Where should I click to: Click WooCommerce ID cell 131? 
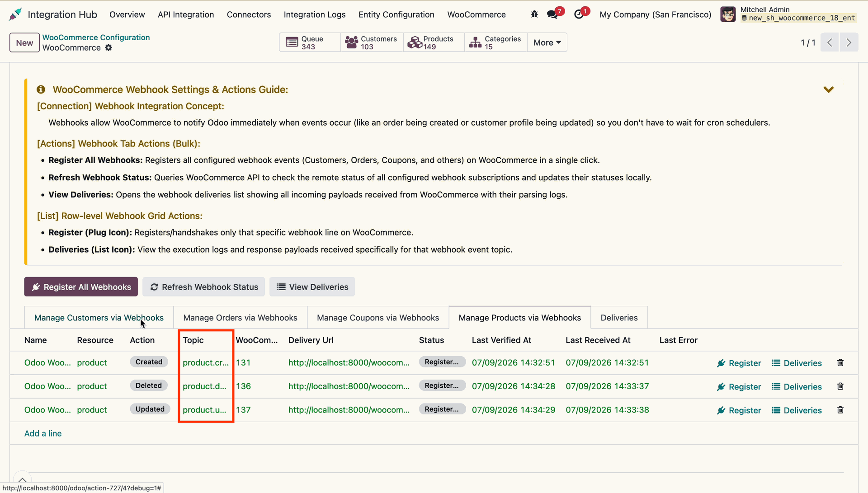point(243,363)
